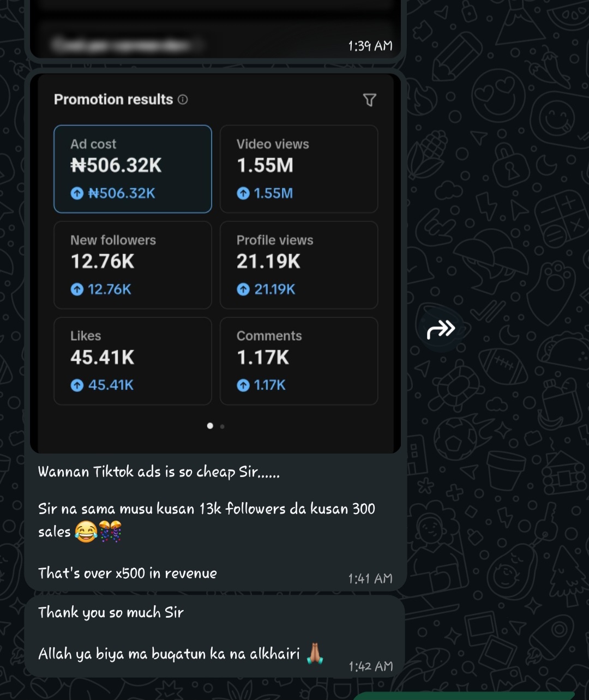The image size is (589, 700).
Task: Select the Ad cost metric card
Action: pos(133,169)
